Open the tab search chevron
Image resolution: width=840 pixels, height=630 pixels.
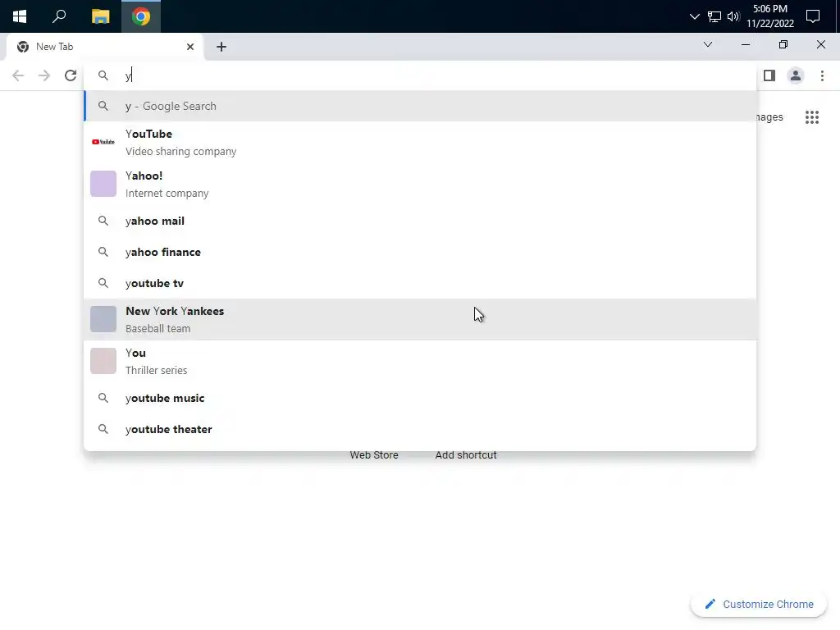(708, 44)
